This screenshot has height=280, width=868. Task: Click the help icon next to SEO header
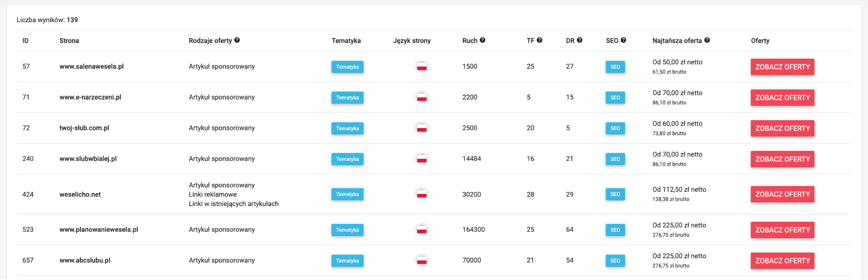623,40
